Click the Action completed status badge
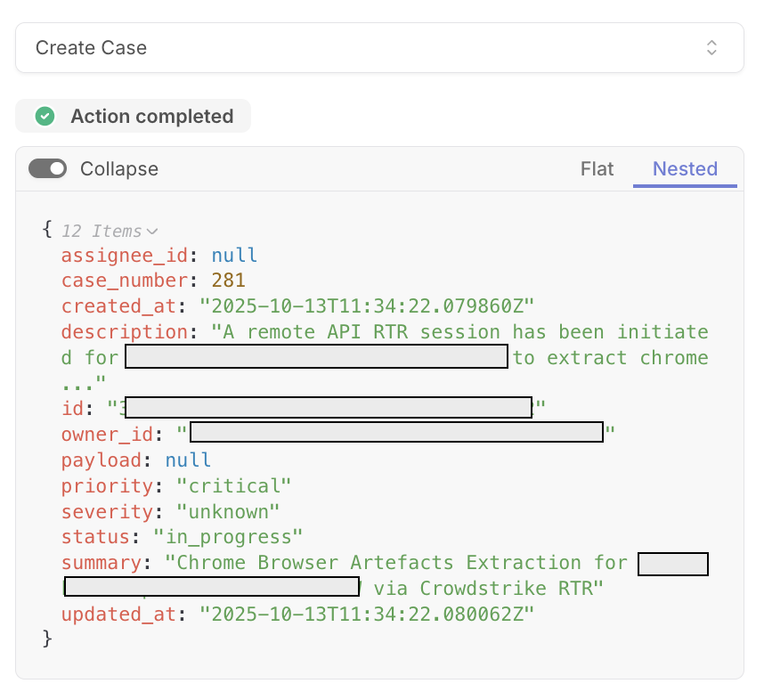 coord(133,116)
